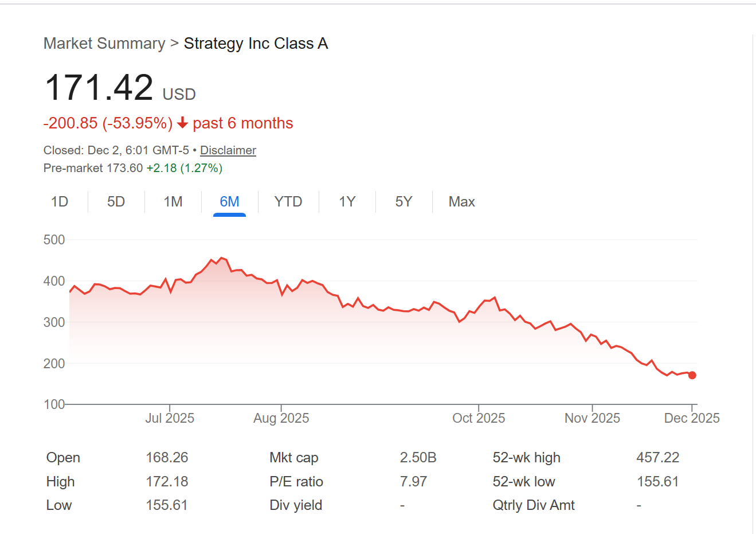Select the active 6M tab

tap(229, 202)
